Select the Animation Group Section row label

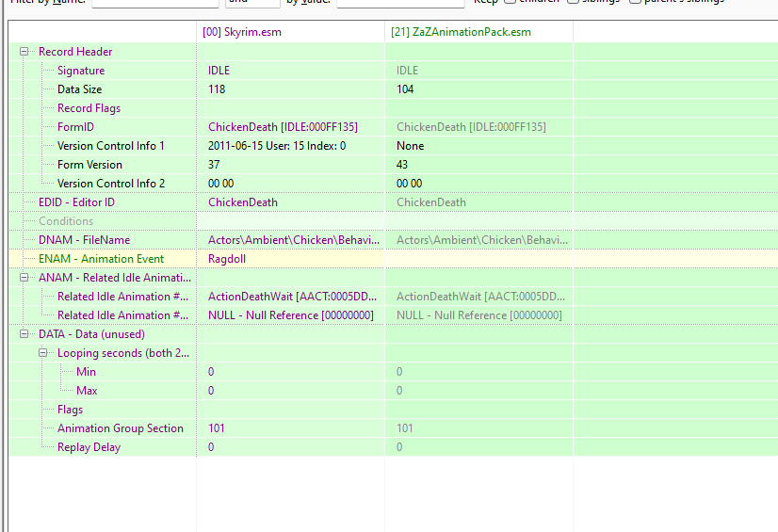(120, 428)
